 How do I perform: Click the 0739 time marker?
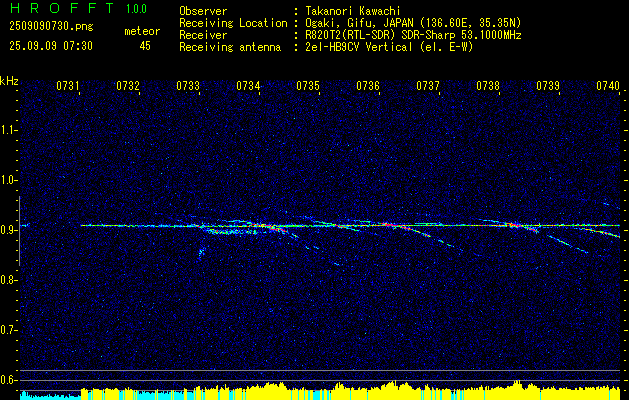[548, 86]
